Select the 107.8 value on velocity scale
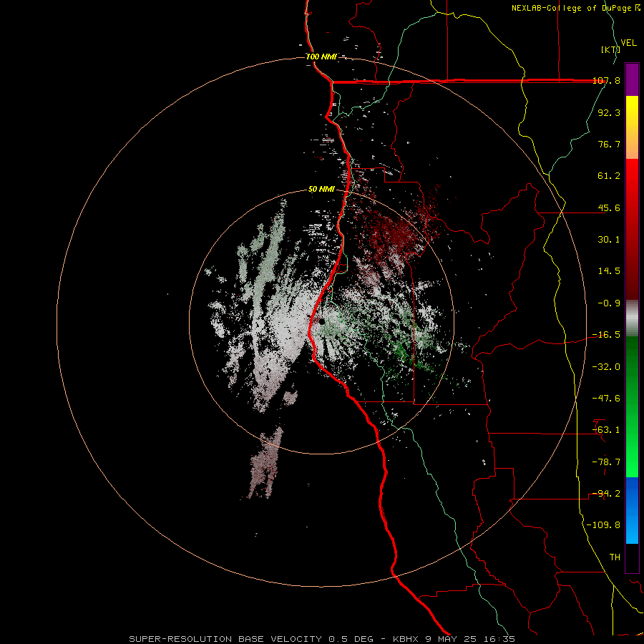 (x=607, y=81)
